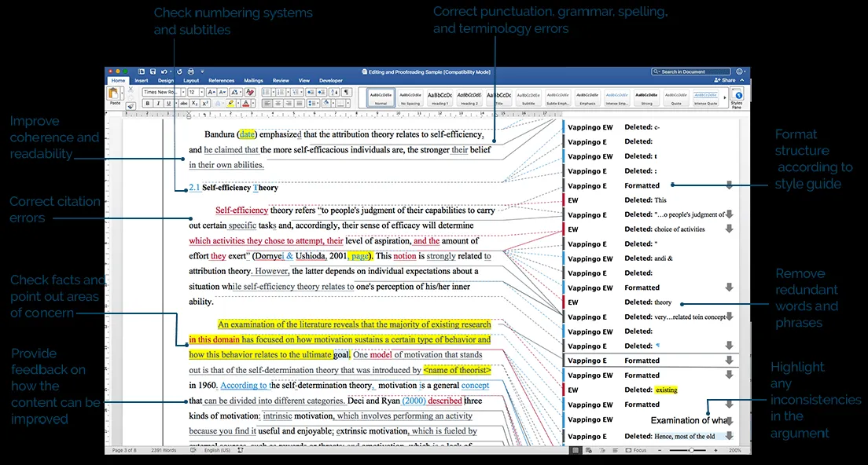
Task: Apply the Subtitle style
Action: coord(528,98)
